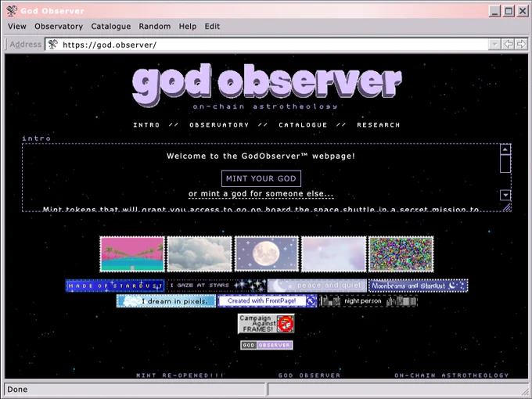532x399 pixels.
Task: Open the colorful noise stamp image
Action: 401,254
